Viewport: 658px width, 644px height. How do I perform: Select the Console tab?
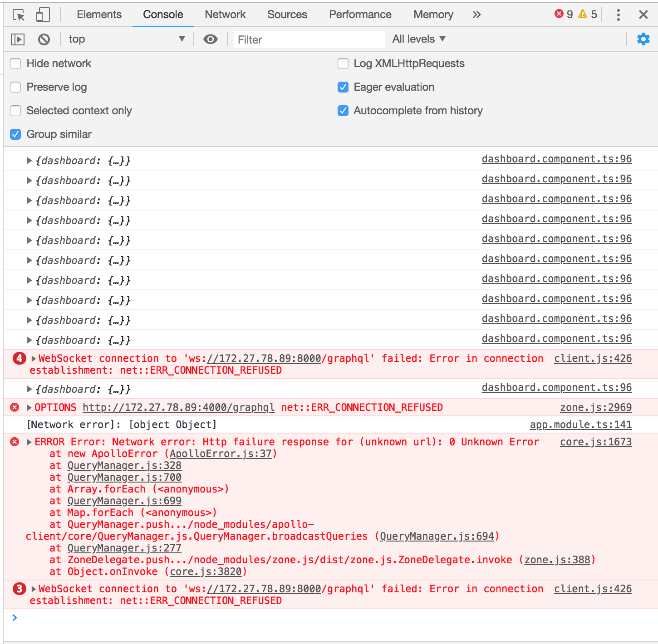tap(163, 15)
